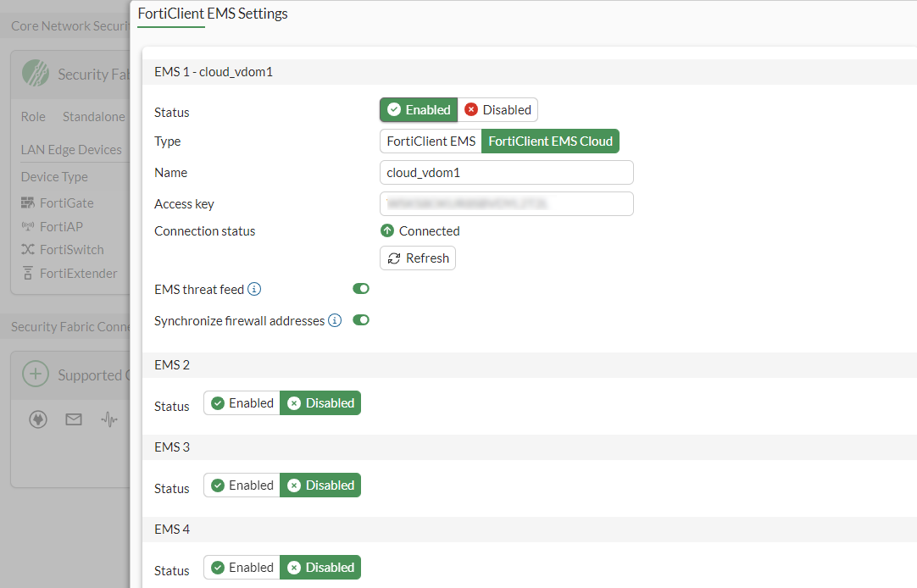917x588 pixels.
Task: Toggle Synchronize firewall addresses off
Action: tap(360, 320)
